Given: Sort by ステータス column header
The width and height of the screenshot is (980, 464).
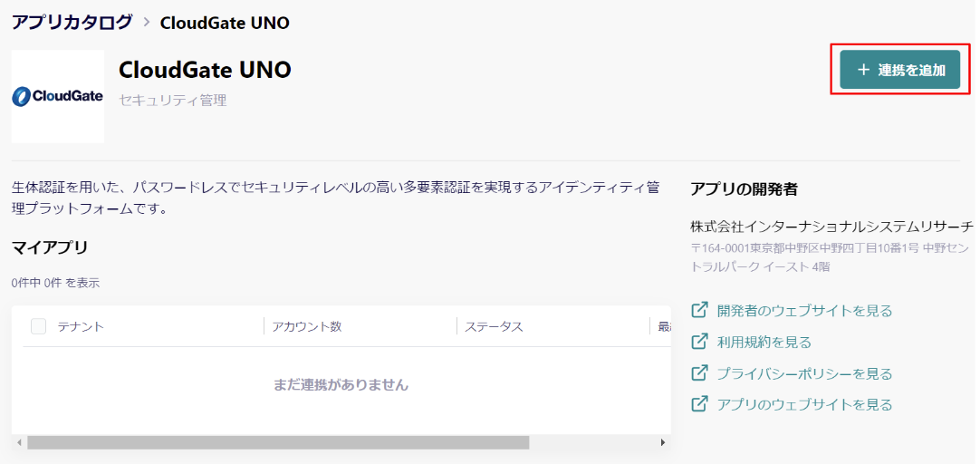Looking at the screenshot, I should [x=494, y=327].
